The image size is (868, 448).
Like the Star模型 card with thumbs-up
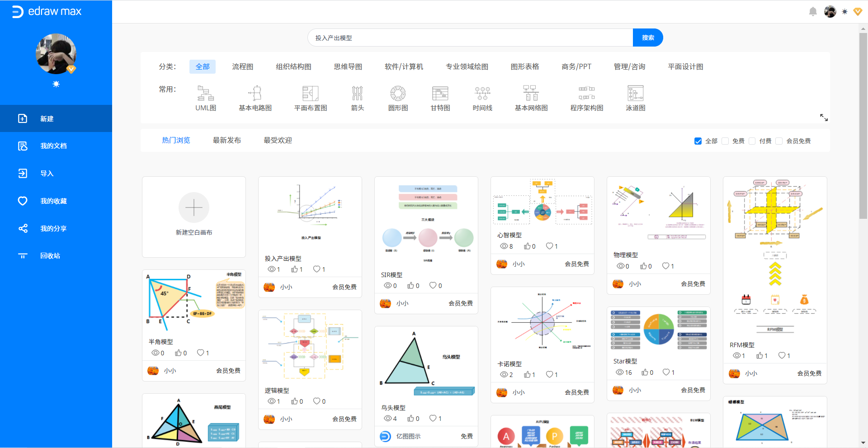[645, 373]
